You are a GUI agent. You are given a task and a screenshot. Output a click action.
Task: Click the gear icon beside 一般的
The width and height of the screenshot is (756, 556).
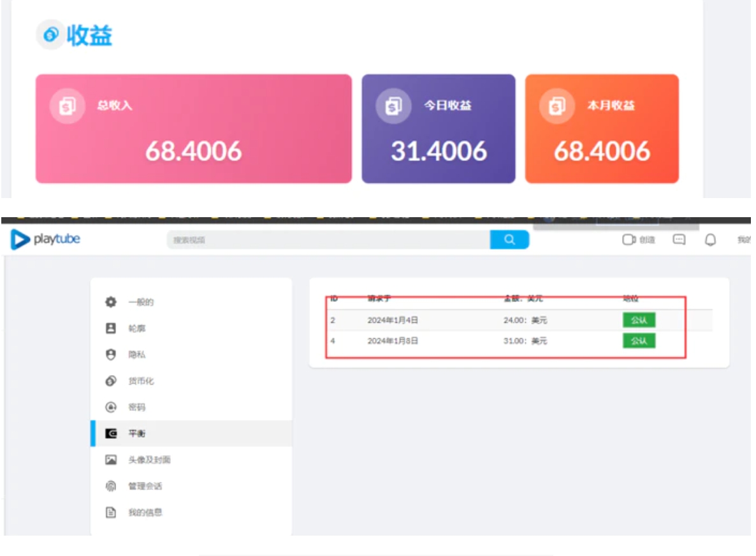point(111,302)
